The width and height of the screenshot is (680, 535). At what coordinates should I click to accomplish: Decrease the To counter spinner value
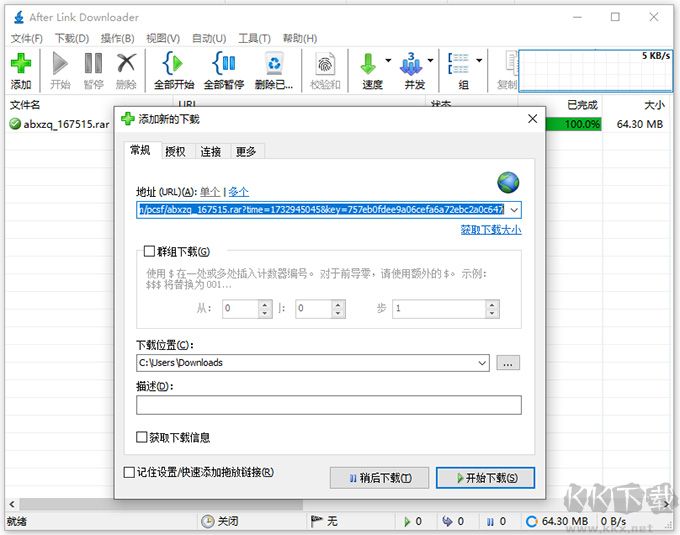pyautogui.click(x=338, y=313)
